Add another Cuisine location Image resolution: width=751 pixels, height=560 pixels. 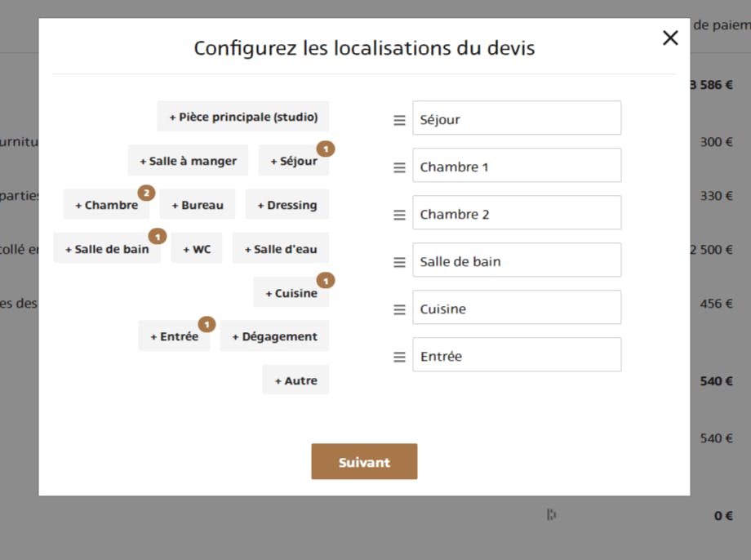[x=291, y=292]
